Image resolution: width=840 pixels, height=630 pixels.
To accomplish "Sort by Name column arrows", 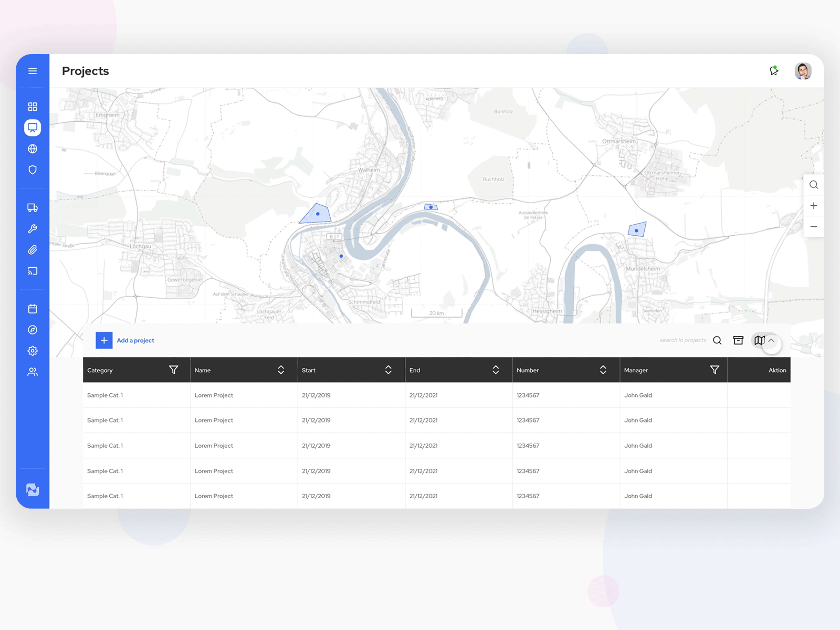I will point(281,370).
